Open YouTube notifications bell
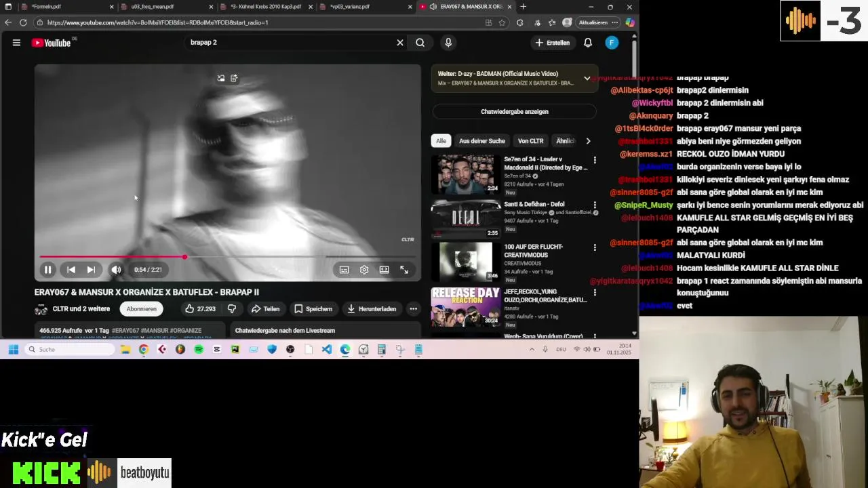The image size is (868, 488). click(588, 43)
